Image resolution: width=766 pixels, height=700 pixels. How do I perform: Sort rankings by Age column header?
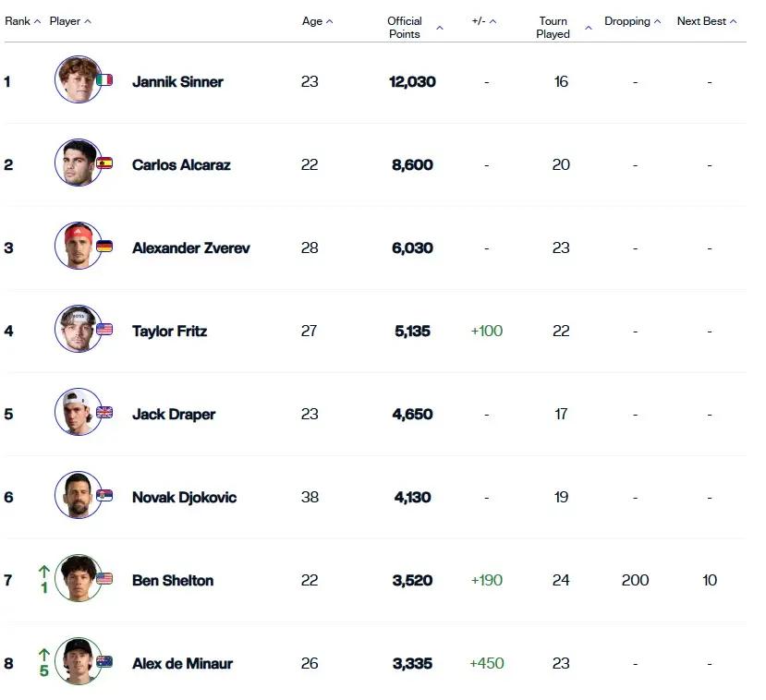(317, 21)
